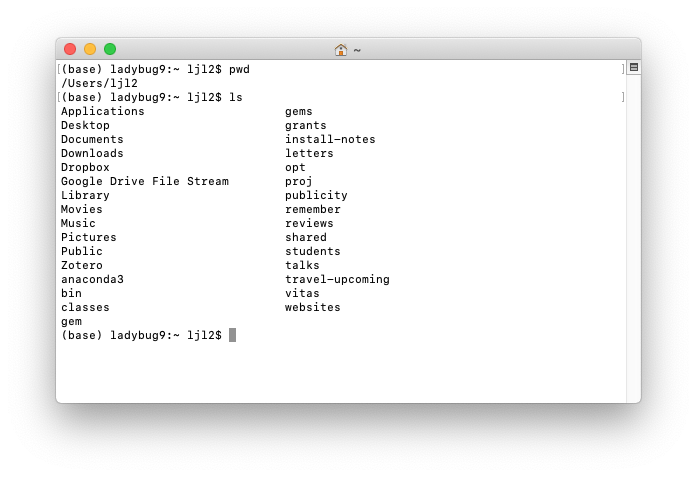
Task: Click the 'Google Drive File Stream' entry
Action: pos(145,181)
